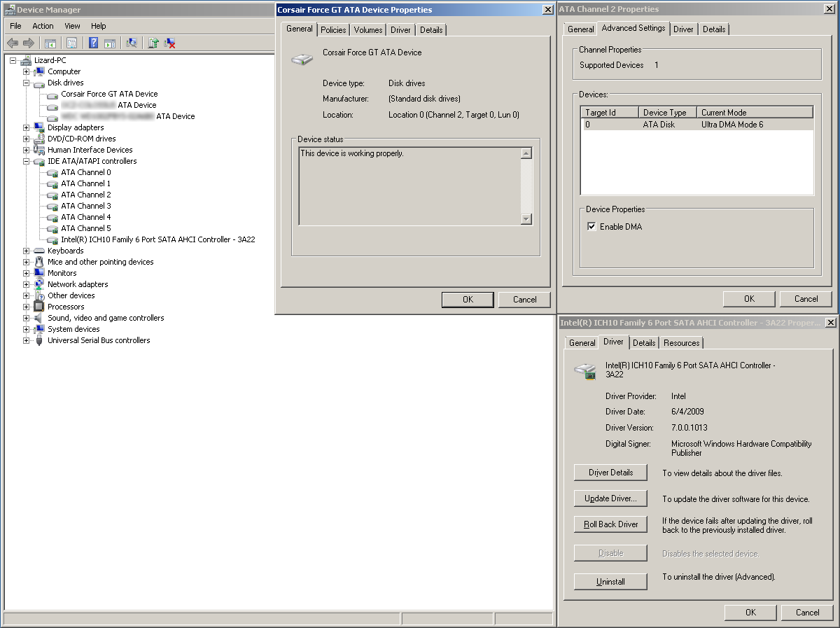Click the Forward arrow in Device Manager toolbar

pos(29,43)
